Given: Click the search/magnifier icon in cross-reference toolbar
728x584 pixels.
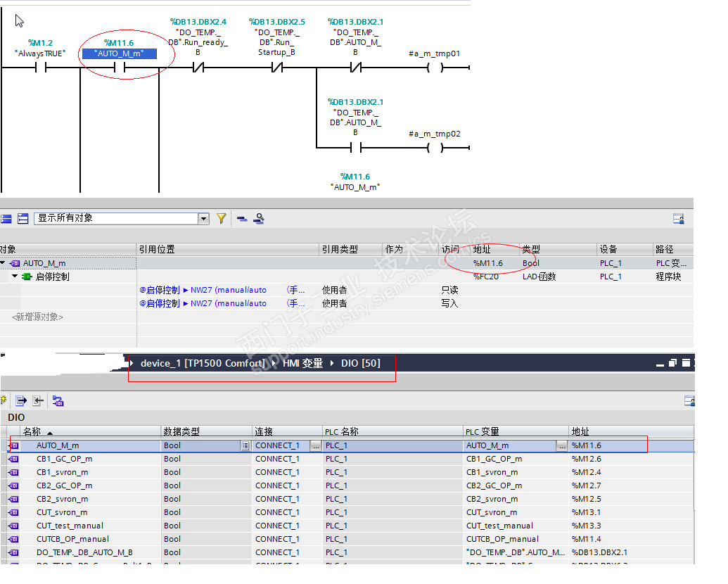Looking at the screenshot, I should 259,218.
